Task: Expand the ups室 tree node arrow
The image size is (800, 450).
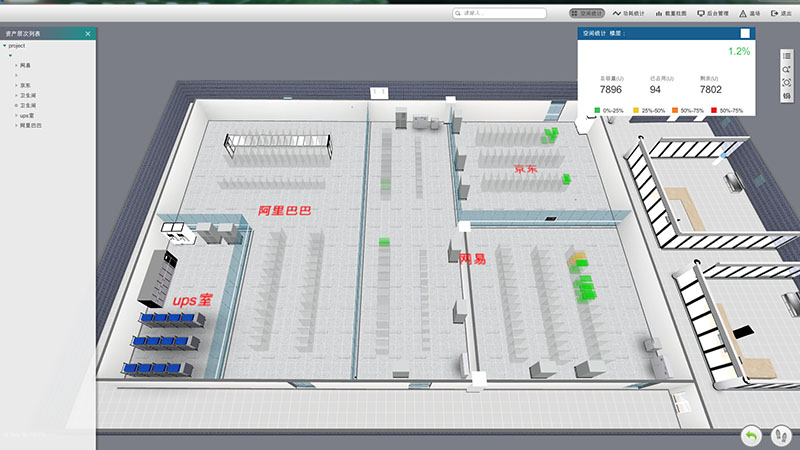Action: tap(16, 115)
